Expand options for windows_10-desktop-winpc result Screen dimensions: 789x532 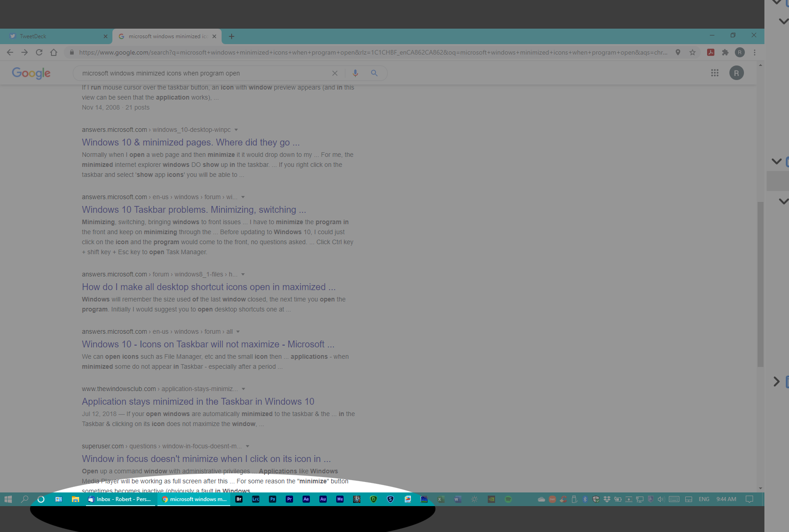point(236,130)
